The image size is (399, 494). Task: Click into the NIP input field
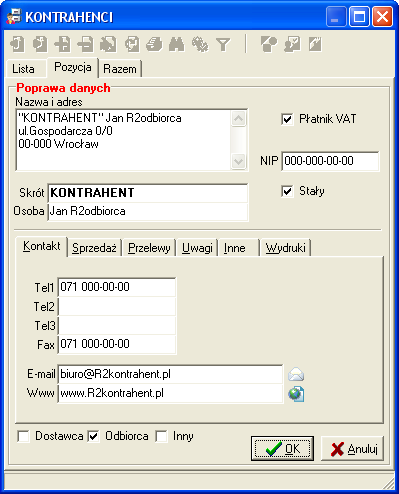[x=330, y=161]
